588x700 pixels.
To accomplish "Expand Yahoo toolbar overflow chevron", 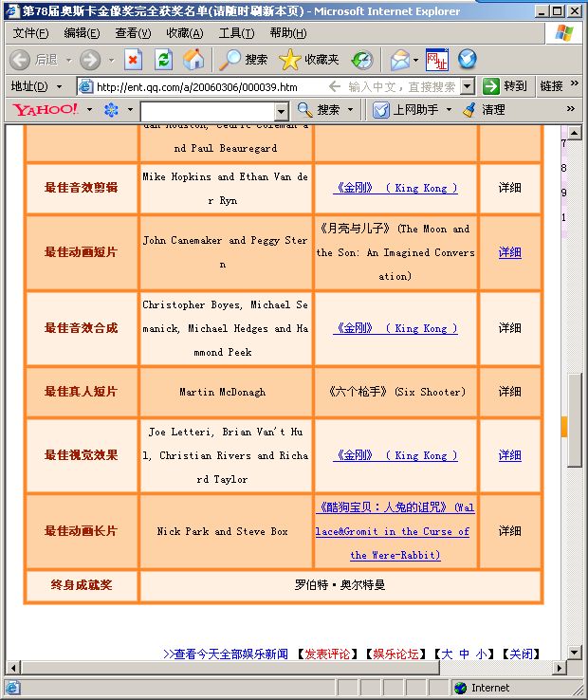I will pos(571,108).
